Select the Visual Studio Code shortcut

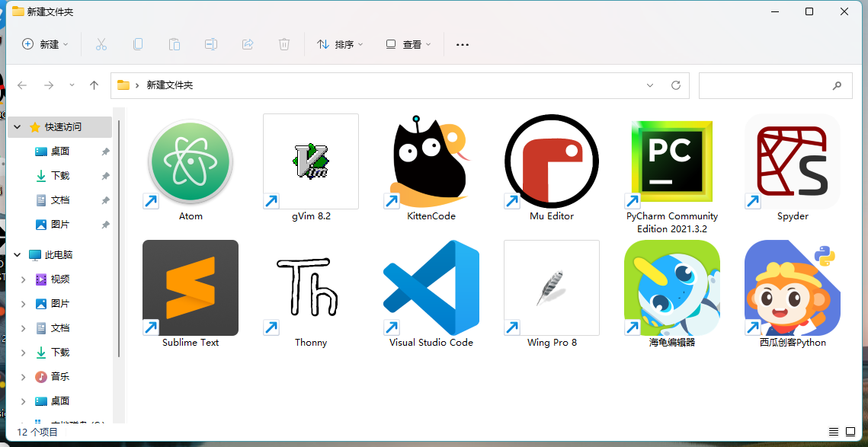[x=431, y=288]
